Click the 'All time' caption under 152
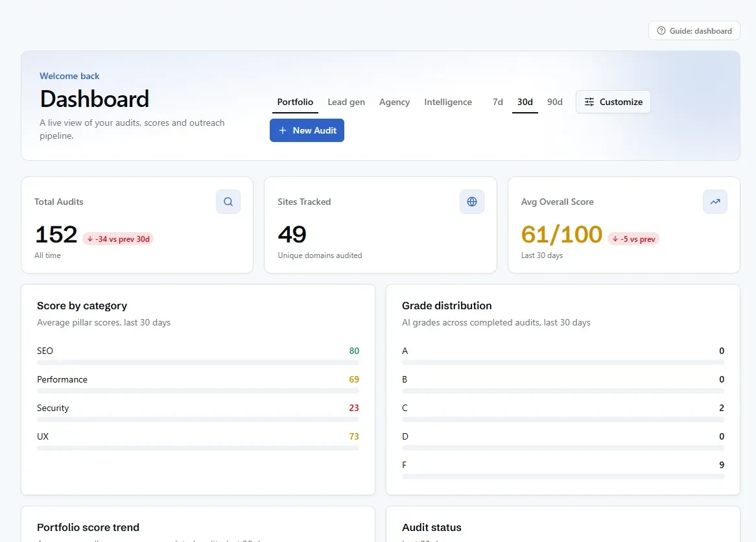Viewport: 756px width, 542px height. 47,255
